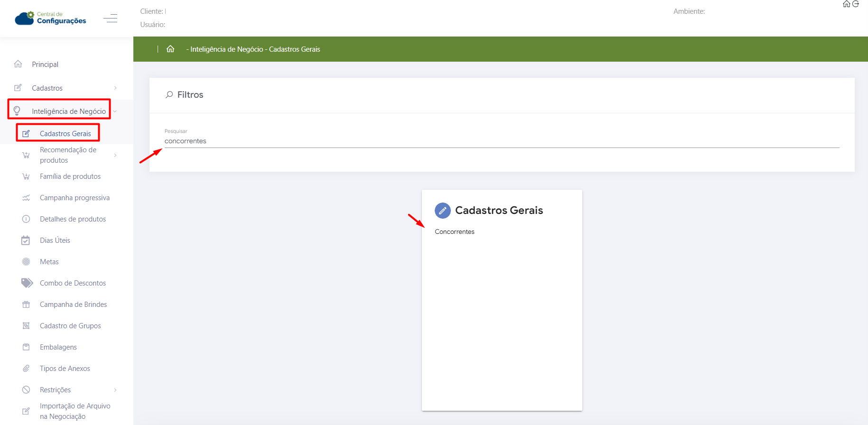
Task: Open Campanha progressiva
Action: pyautogui.click(x=75, y=198)
